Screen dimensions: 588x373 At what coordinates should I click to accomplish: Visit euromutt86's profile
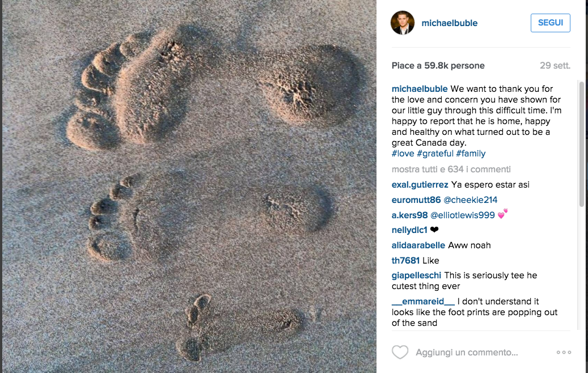pyautogui.click(x=416, y=200)
